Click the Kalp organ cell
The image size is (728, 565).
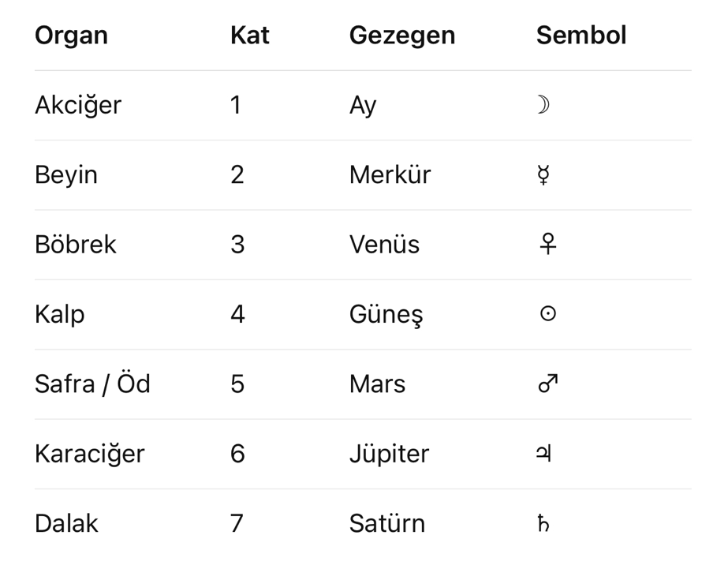coord(59,314)
